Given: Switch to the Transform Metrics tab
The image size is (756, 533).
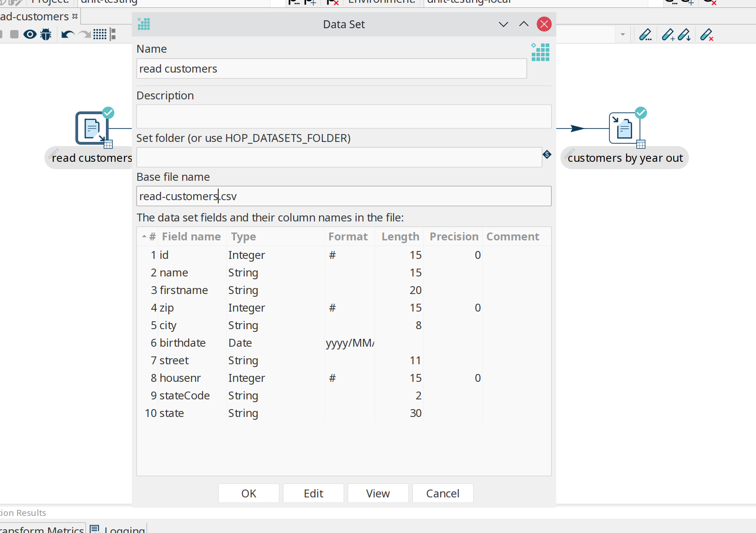Looking at the screenshot, I should pos(43,529).
